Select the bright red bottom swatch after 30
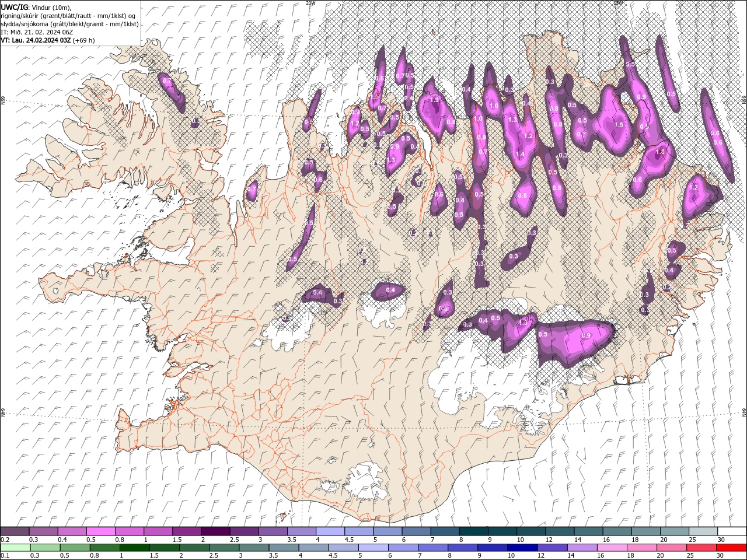Screen dimensions: 747x560 click(732, 548)
